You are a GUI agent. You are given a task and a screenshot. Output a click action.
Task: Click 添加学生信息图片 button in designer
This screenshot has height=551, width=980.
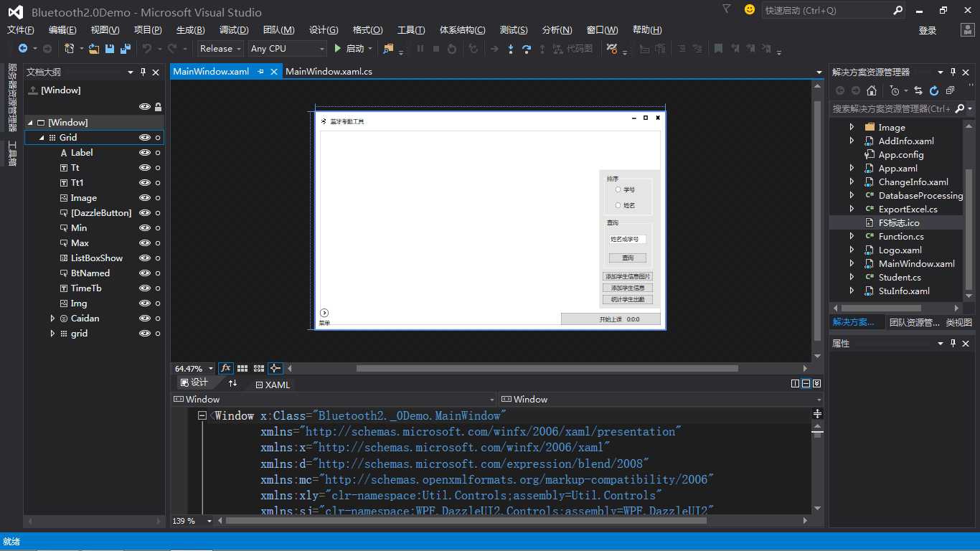pos(628,276)
